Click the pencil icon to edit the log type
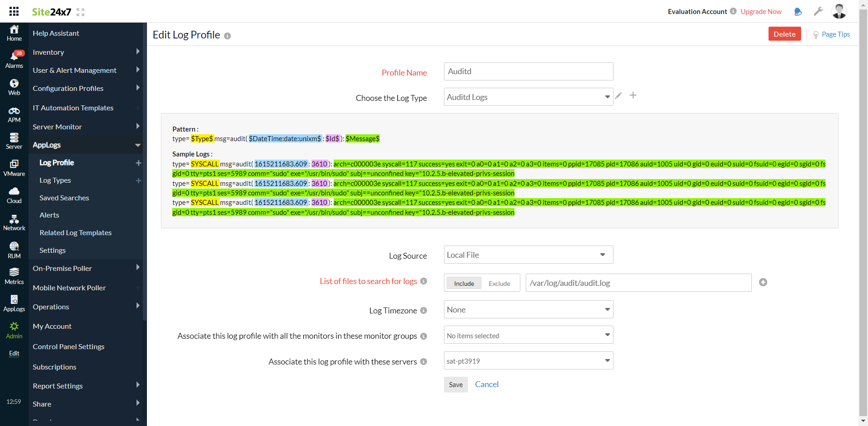Viewport: 868px width, 426px height. [x=618, y=95]
